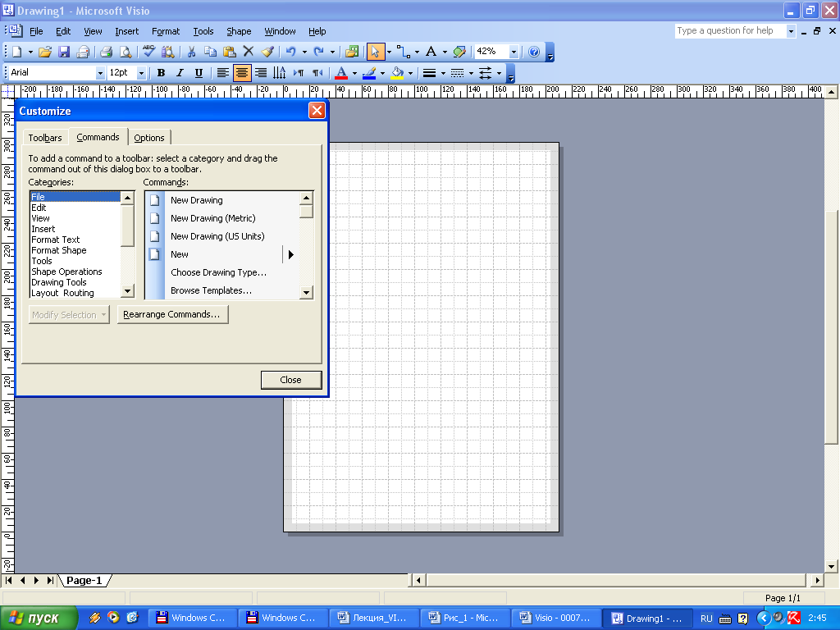Screen dimensions: 840x630
Task: Click the Cut scissors icon
Action: click(191, 52)
